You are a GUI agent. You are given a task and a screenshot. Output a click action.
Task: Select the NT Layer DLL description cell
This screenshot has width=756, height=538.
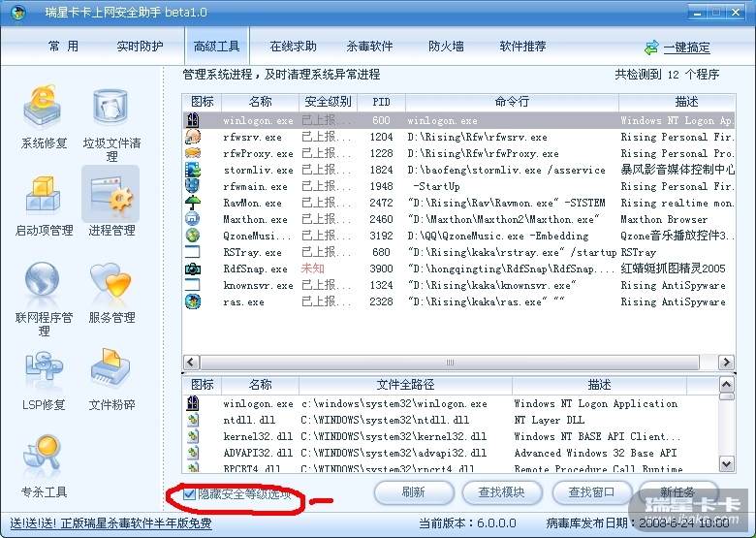[x=550, y=420]
